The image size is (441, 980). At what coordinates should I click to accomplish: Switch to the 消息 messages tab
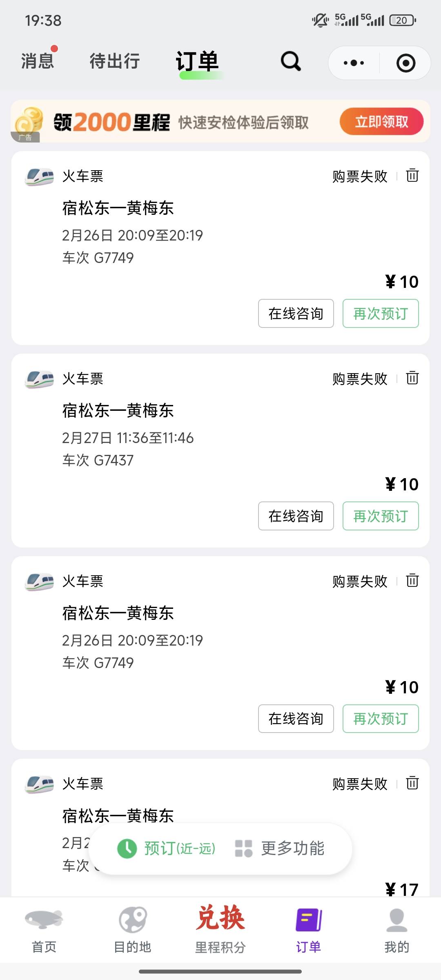tap(38, 61)
